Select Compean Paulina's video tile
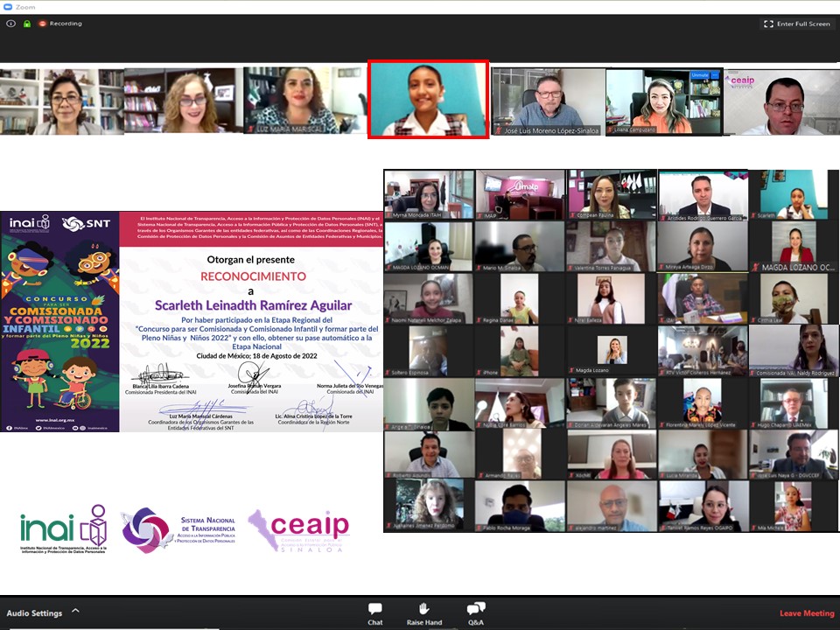Screen dimensions: 840x630 point(612,194)
